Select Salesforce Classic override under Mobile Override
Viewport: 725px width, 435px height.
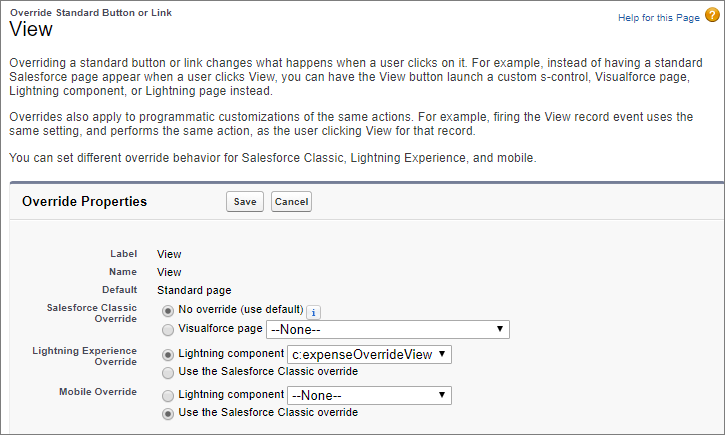167,413
